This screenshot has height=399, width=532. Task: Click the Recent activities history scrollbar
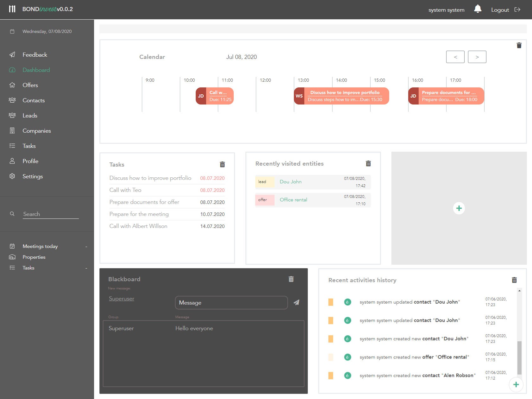[x=519, y=358]
